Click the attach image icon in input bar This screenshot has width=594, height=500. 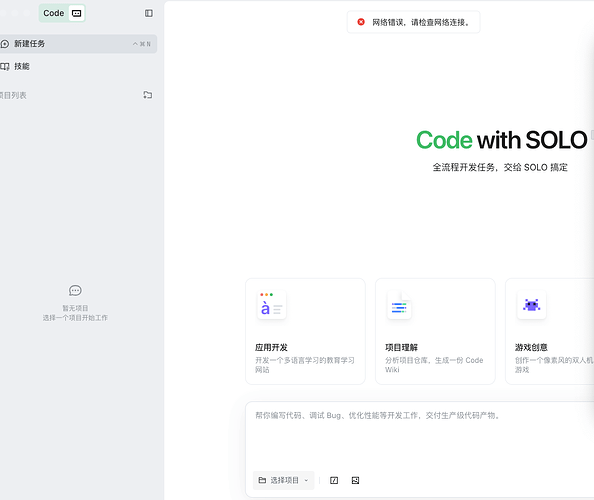(x=355, y=480)
